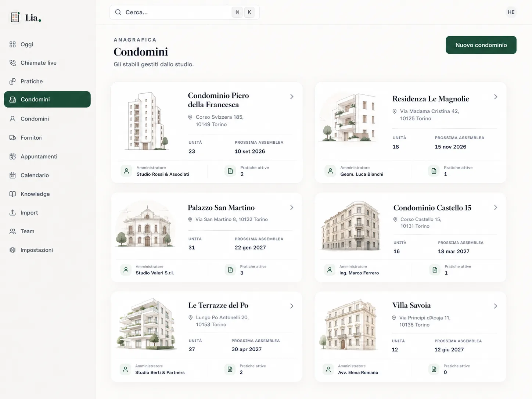Click the Knowledge book icon

tap(12, 194)
